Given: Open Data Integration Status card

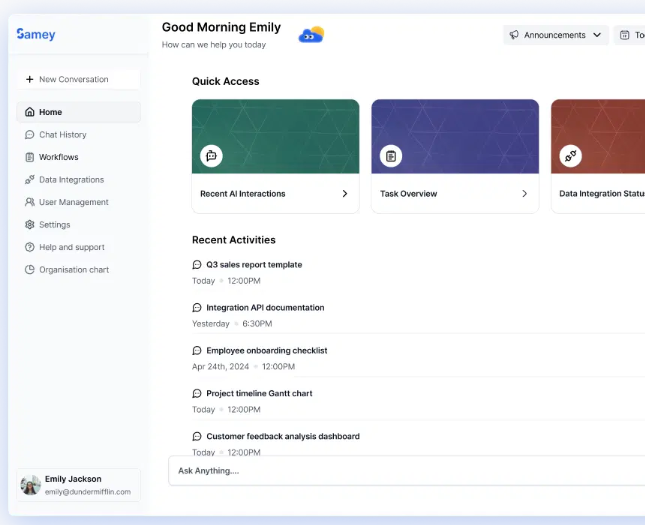Looking at the screenshot, I should pyautogui.click(x=598, y=156).
